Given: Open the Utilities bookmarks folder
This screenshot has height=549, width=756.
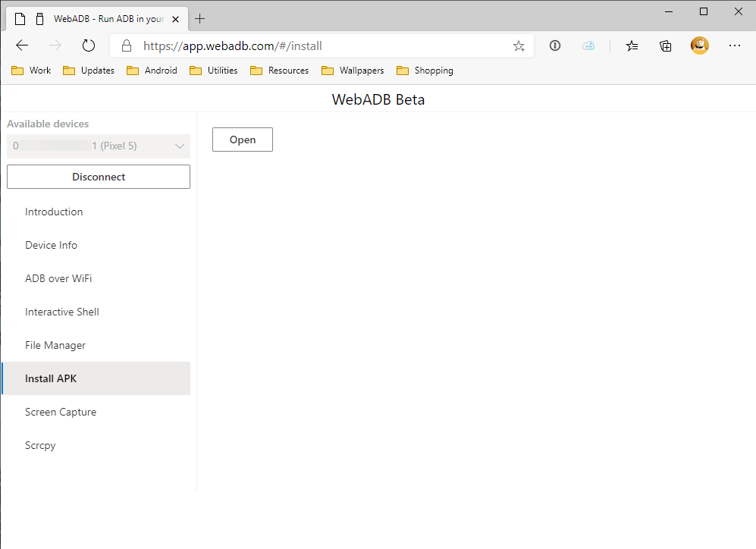Looking at the screenshot, I should (214, 71).
